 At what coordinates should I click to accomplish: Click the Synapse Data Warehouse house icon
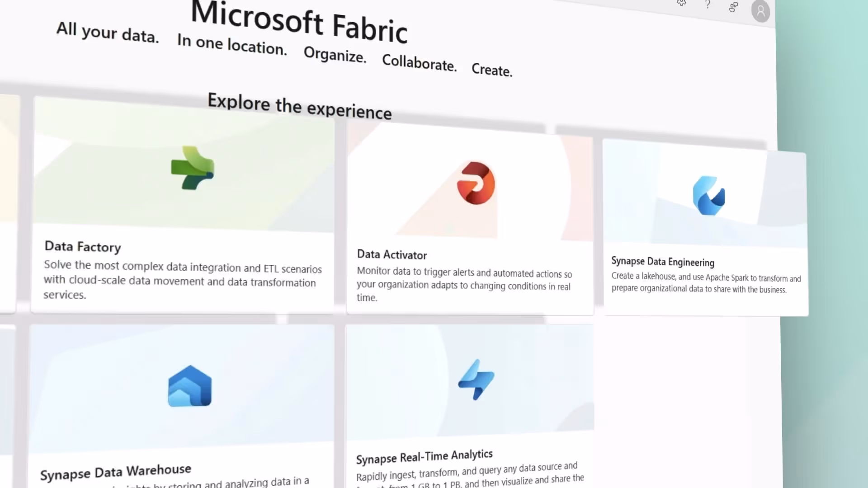(190, 386)
